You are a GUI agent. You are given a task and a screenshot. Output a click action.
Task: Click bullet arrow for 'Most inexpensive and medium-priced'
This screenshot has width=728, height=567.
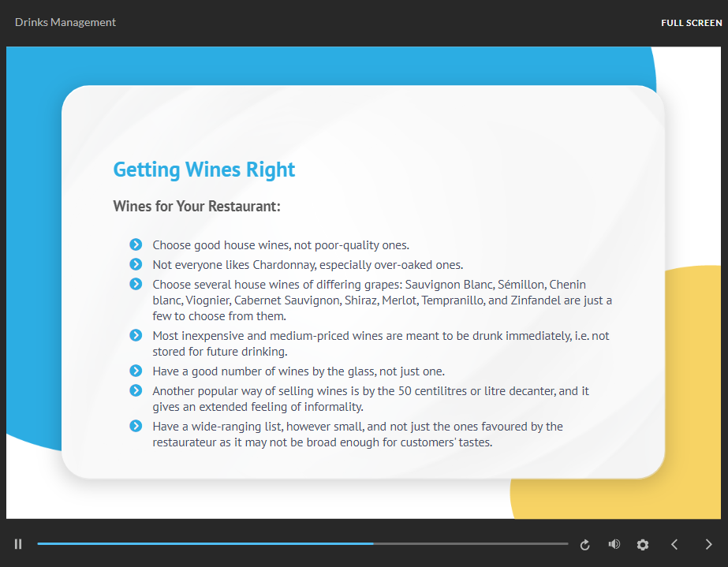[x=136, y=335]
